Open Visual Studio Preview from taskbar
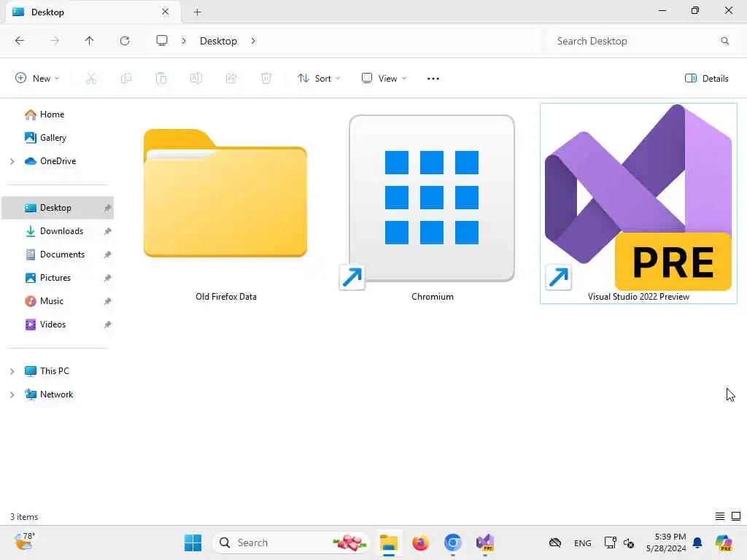The width and height of the screenshot is (747, 560). [x=485, y=542]
